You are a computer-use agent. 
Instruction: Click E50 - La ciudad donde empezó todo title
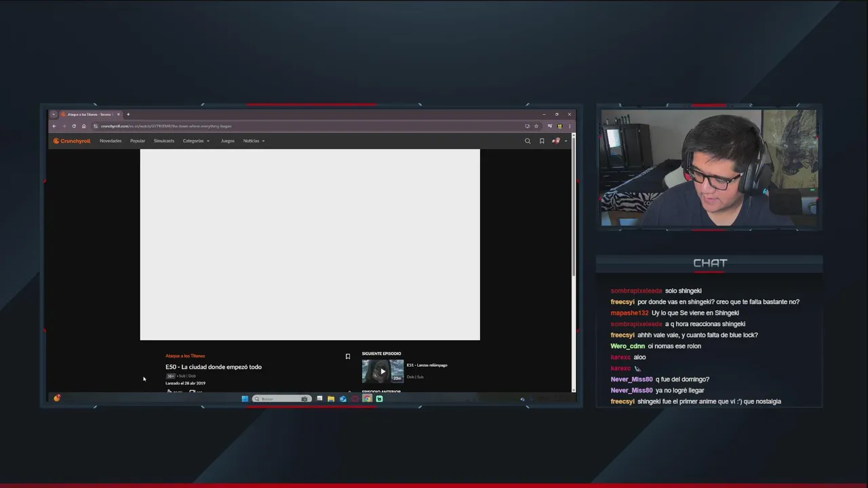point(214,367)
